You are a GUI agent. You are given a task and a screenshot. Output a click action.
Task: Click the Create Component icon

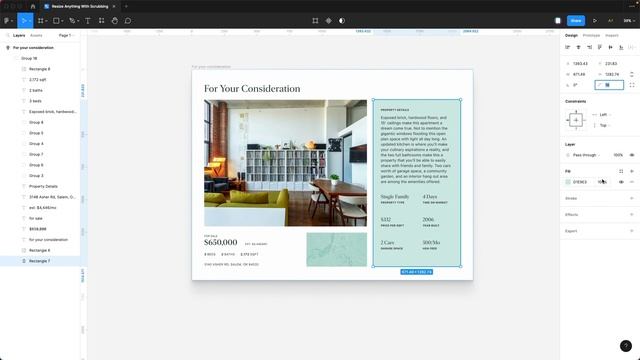point(329,20)
